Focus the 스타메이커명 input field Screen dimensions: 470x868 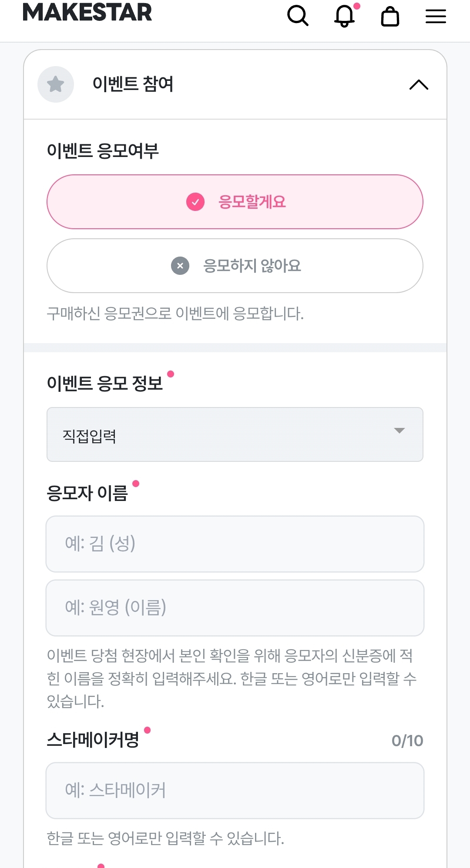pyautogui.click(x=235, y=790)
